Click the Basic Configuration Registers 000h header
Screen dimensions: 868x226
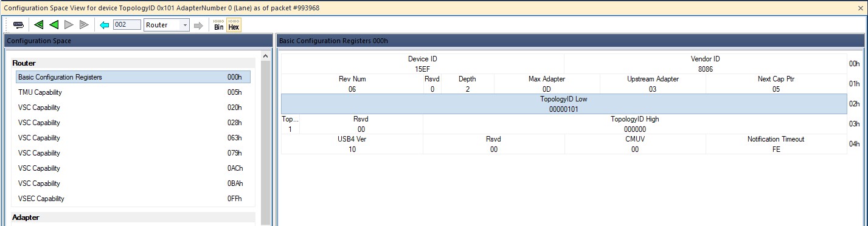[x=570, y=41]
